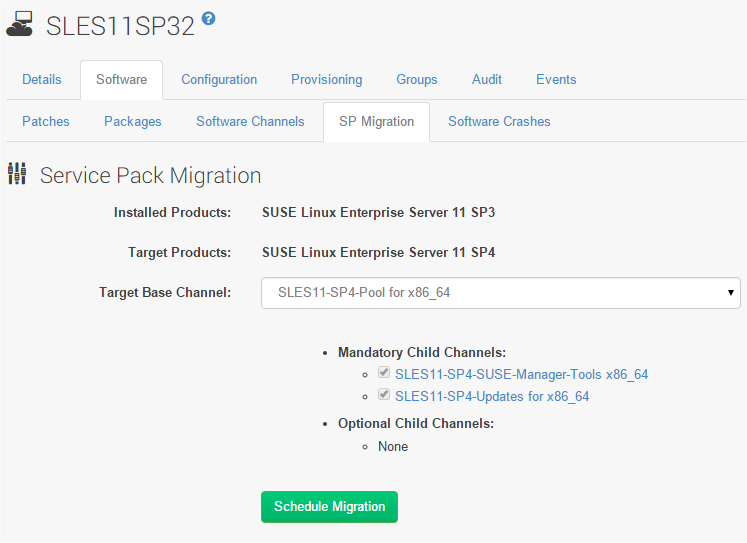Click the Schedule Migration button

pyautogui.click(x=329, y=507)
